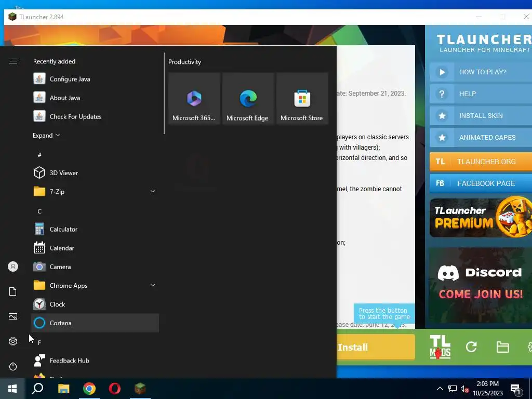
Task: Open Calendar app
Action: pos(95,248)
